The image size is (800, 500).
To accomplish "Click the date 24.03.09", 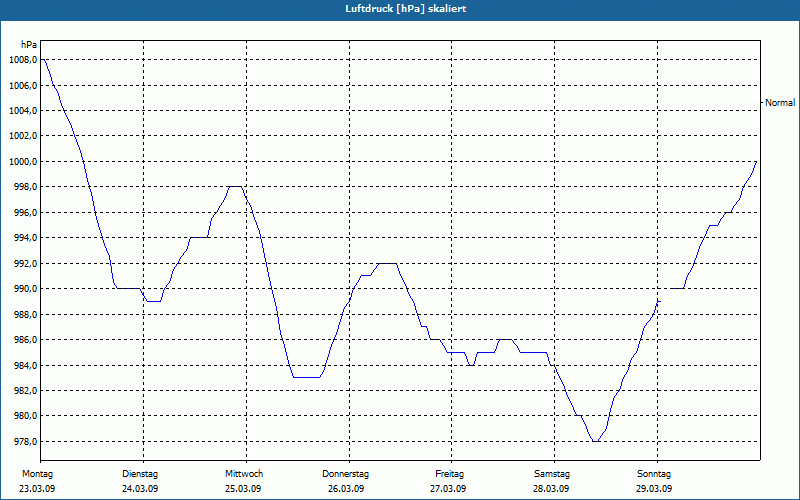I will click(x=140, y=489).
